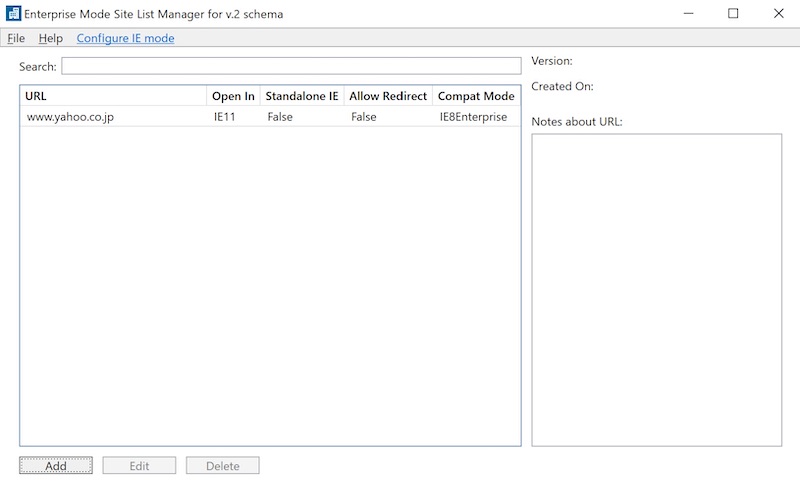Sort by the Compat Mode column header

476,96
